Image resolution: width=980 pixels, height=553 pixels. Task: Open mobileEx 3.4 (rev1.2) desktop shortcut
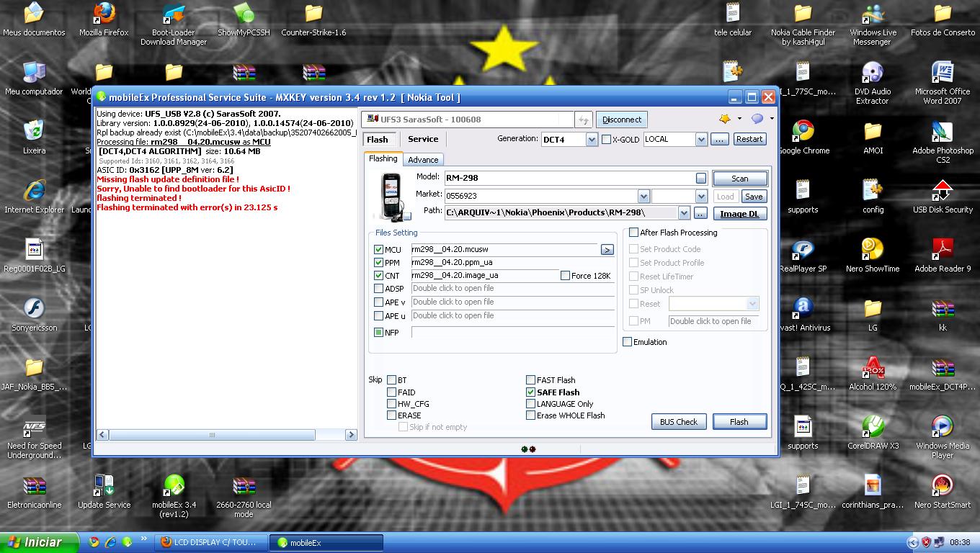click(174, 485)
